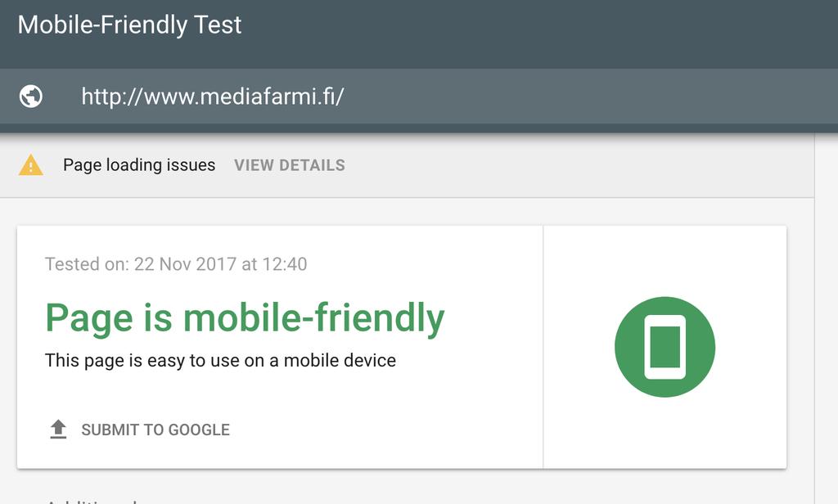Image resolution: width=838 pixels, height=504 pixels.
Task: Select the Page loading issues warning bar
Action: (x=408, y=165)
